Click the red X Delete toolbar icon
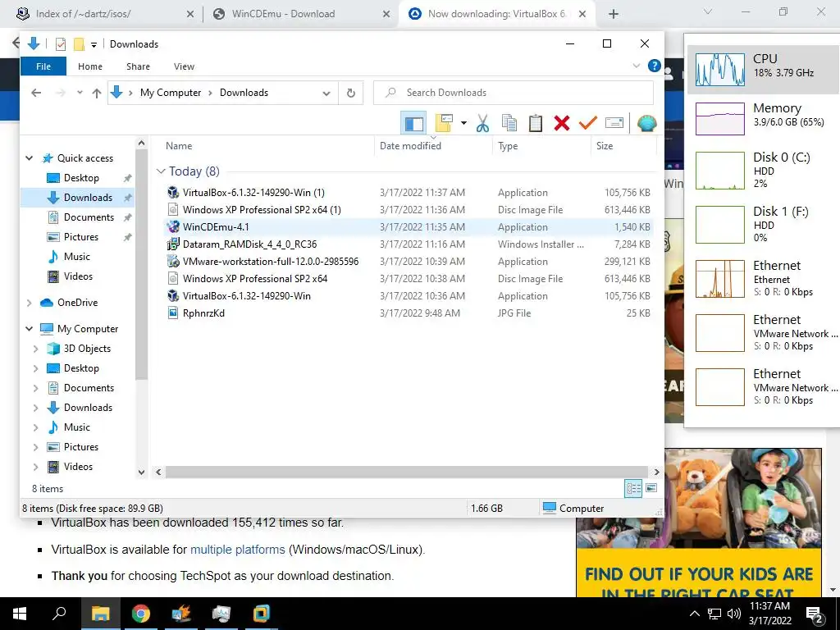 [x=561, y=123]
